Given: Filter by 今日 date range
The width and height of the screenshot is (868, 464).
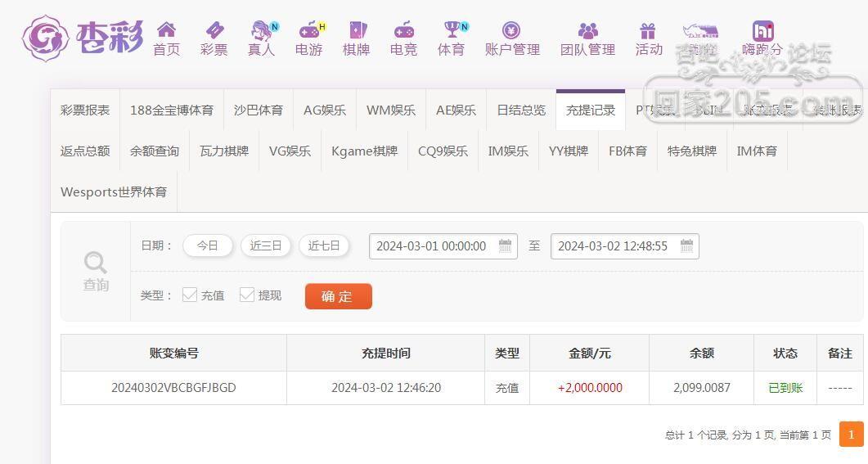Looking at the screenshot, I should pyautogui.click(x=208, y=246).
